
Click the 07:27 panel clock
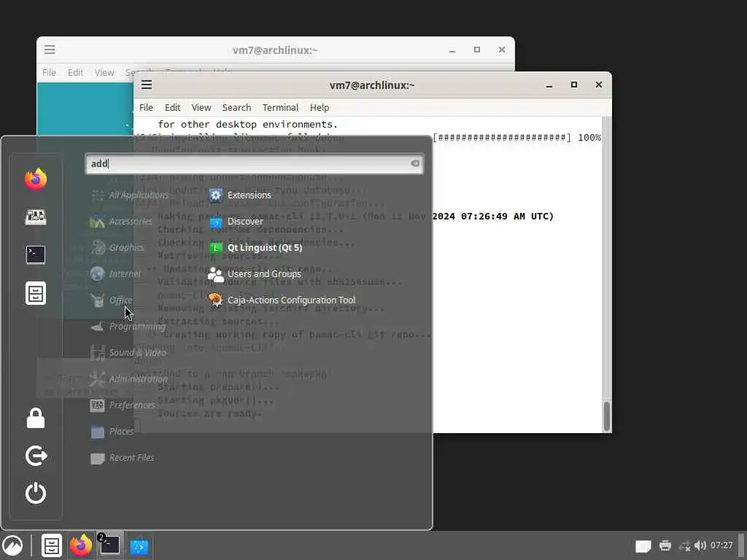721,545
